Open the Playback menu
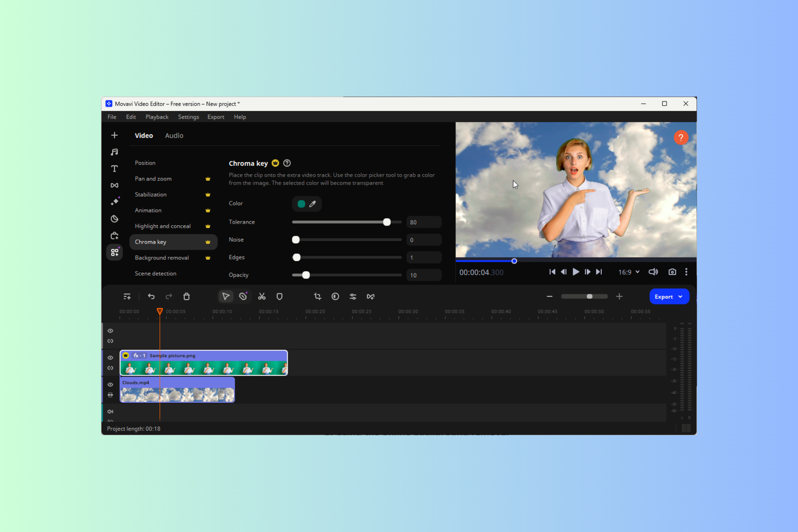 point(157,117)
